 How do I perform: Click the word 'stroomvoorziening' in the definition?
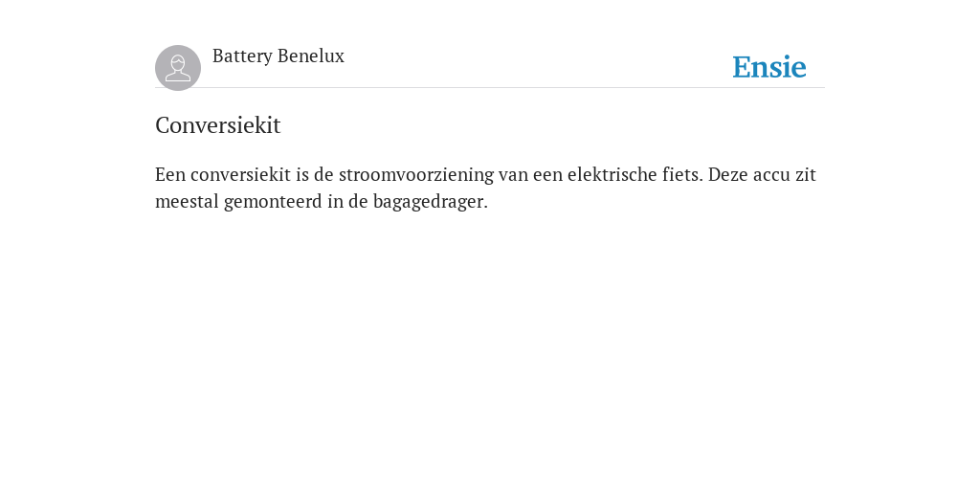[x=416, y=174]
